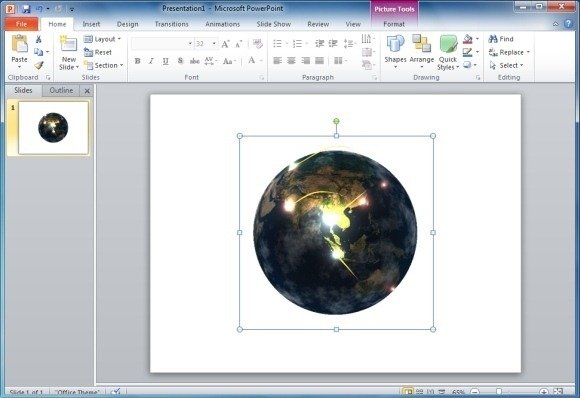580x398 pixels.
Task: Click the Help question mark icon
Action: [x=568, y=24]
